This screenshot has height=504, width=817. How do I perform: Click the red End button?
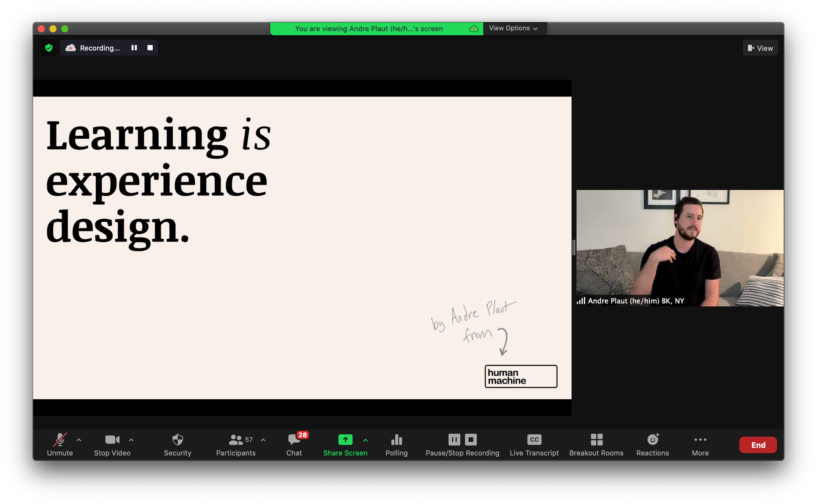[758, 445]
